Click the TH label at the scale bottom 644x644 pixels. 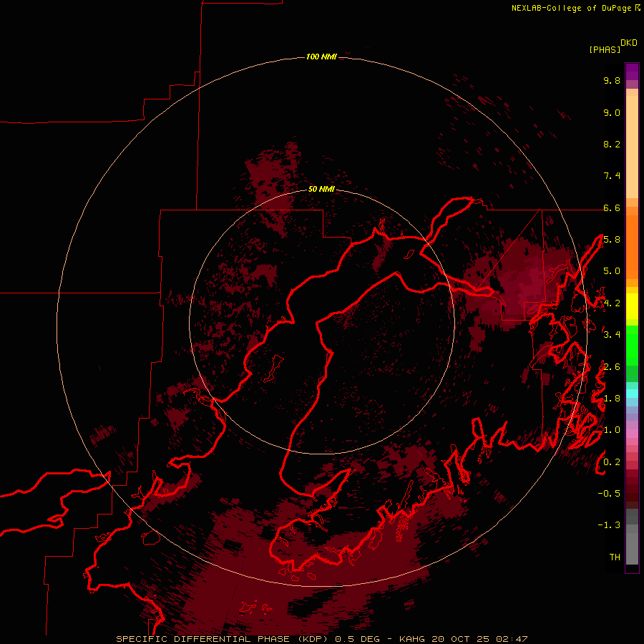tap(615, 557)
